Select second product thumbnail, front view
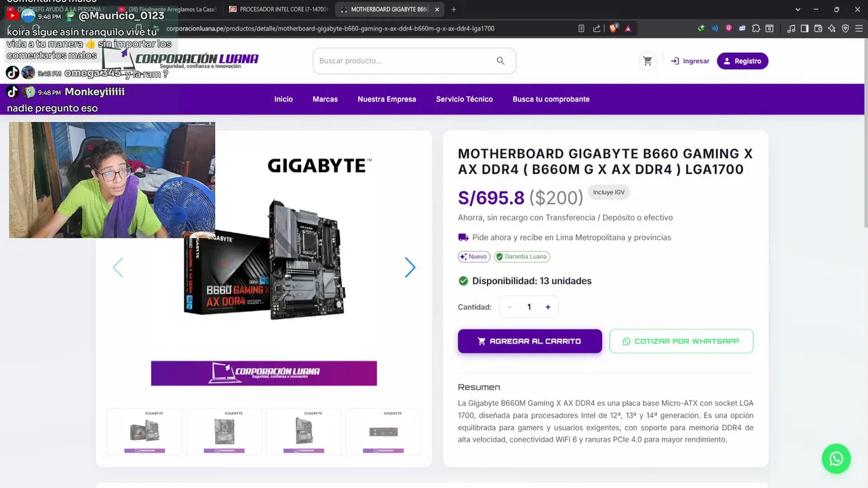Viewport: 868px width, 488px height. point(224,431)
